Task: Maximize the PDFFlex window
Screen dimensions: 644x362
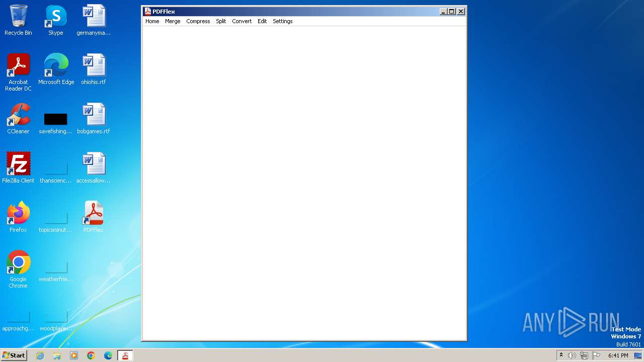Action: 451,11
